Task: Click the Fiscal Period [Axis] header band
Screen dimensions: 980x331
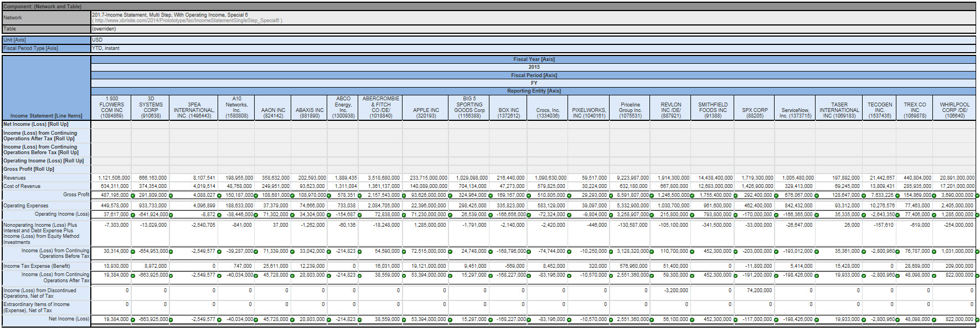Action: [x=534, y=75]
